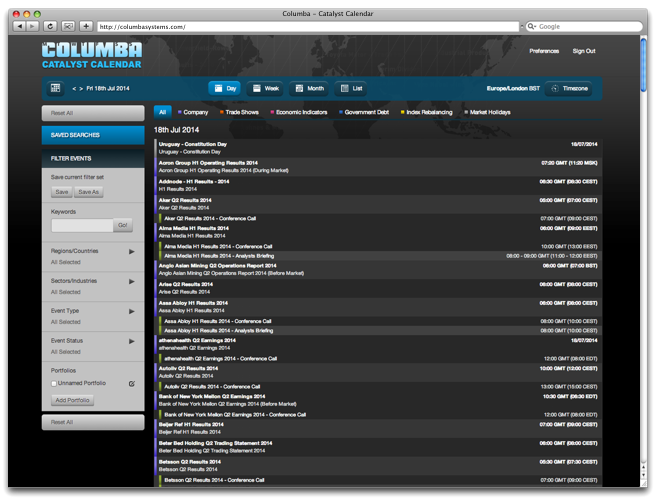Viewport: 655px width, 498px height.
Task: Check the Unnamed Portfolio checkbox
Action: (54, 384)
